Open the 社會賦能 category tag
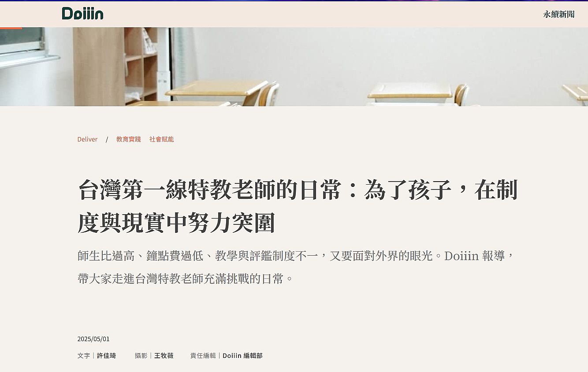Screen dimensions: 588x372 tap(161, 139)
